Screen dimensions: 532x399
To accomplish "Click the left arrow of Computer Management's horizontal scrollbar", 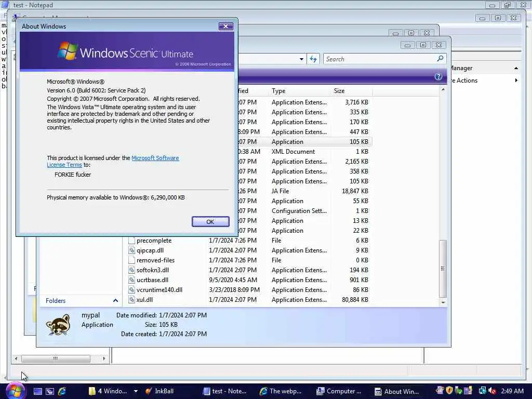I will pos(16,358).
